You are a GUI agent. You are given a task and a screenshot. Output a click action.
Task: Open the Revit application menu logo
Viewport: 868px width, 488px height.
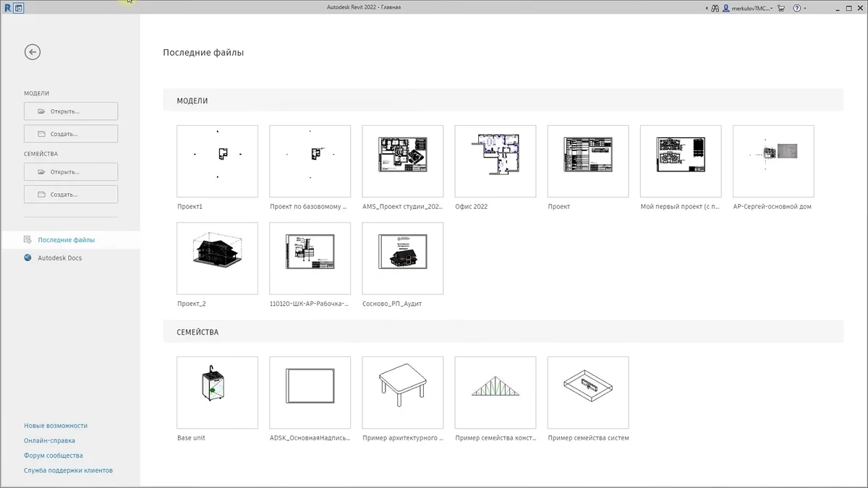[7, 8]
